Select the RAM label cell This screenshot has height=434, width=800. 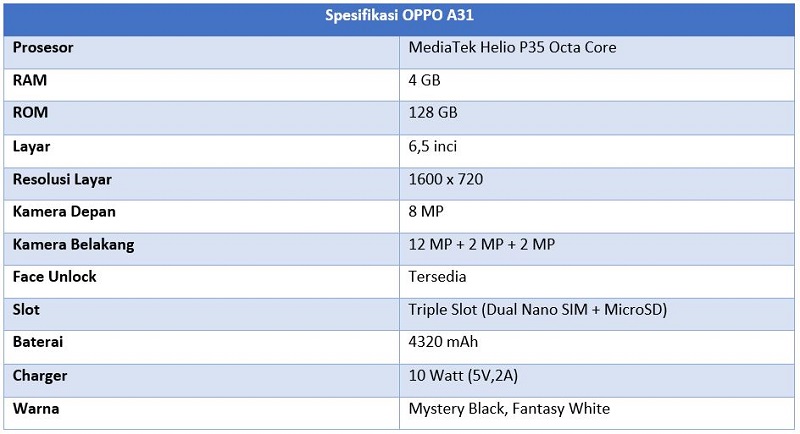click(x=30, y=80)
